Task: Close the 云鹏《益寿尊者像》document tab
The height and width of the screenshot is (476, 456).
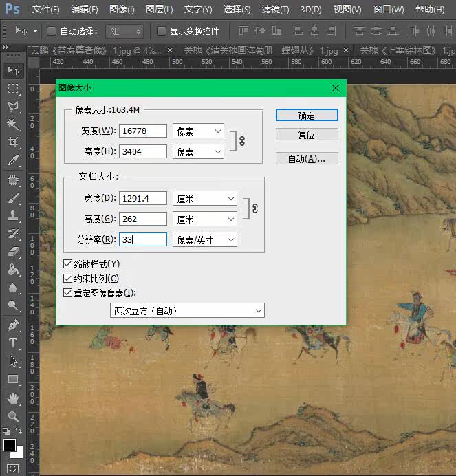Action: 170,50
